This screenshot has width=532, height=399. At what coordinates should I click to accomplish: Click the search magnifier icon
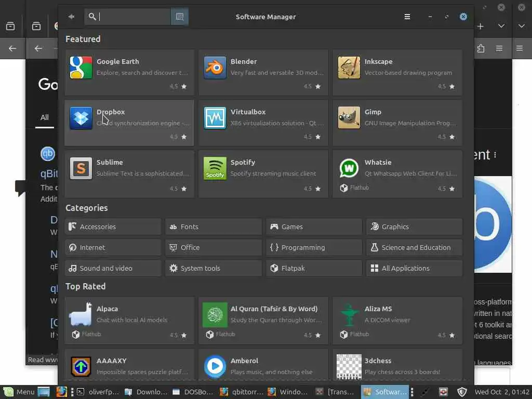[92, 16]
